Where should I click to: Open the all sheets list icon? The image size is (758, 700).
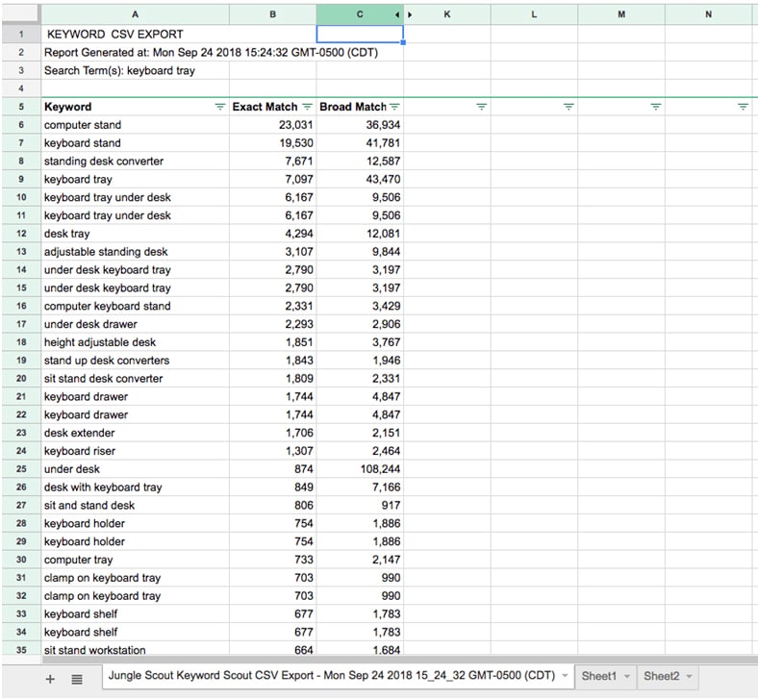[x=77, y=679]
